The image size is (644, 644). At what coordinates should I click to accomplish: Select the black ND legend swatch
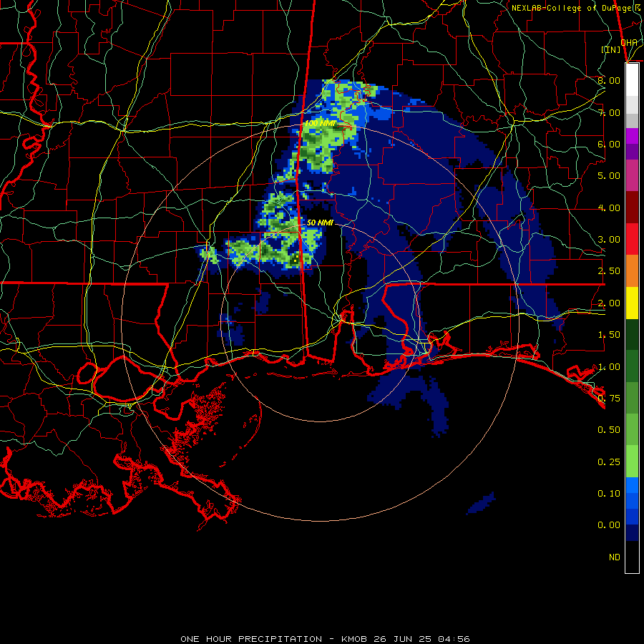coord(632,557)
